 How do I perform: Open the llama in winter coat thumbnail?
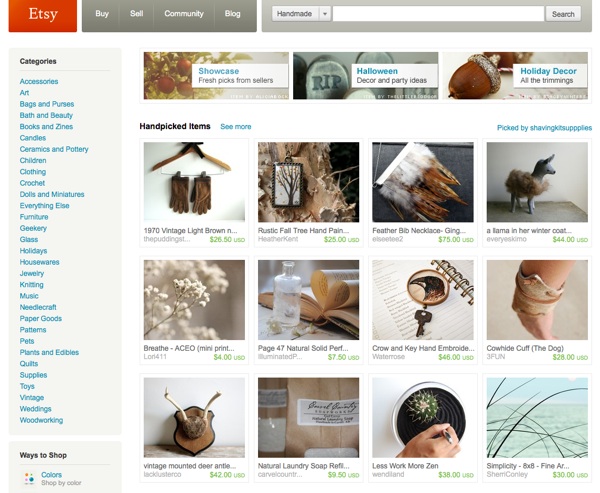pyautogui.click(x=537, y=182)
